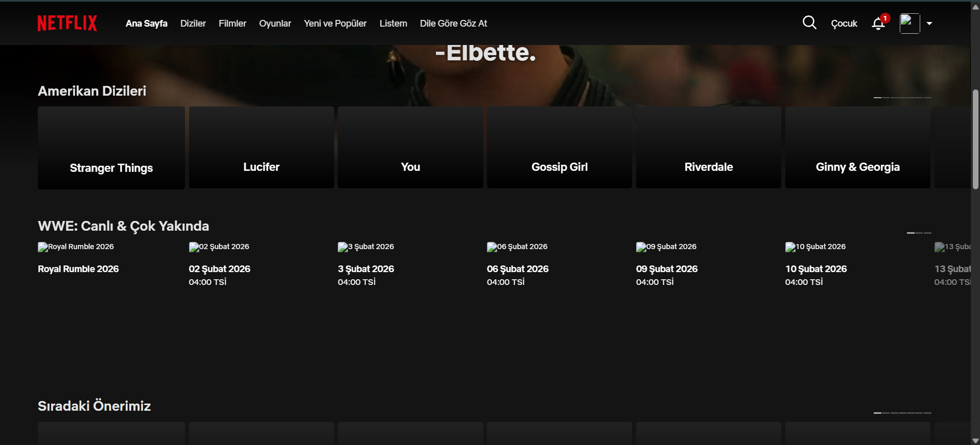Screen dimensions: 980x445
Task: Open the You series card
Action: [410, 147]
